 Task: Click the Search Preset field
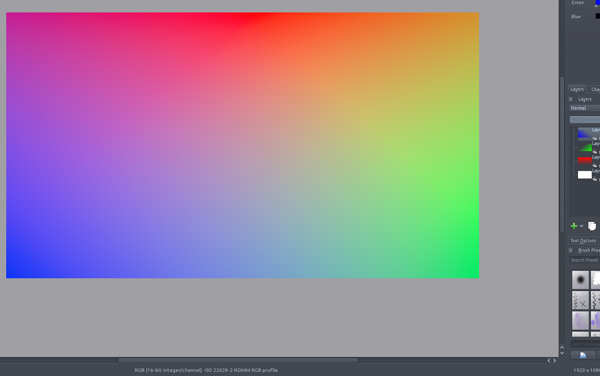(x=584, y=260)
